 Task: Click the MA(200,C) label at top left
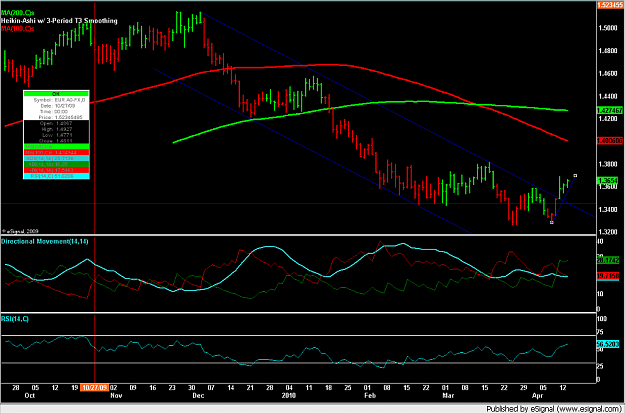pyautogui.click(x=18, y=13)
